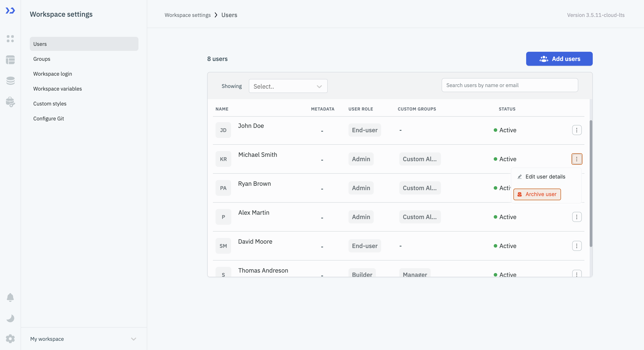Image resolution: width=644 pixels, height=350 pixels.
Task: Open the three-dot menu for David Moore
Action: click(577, 246)
